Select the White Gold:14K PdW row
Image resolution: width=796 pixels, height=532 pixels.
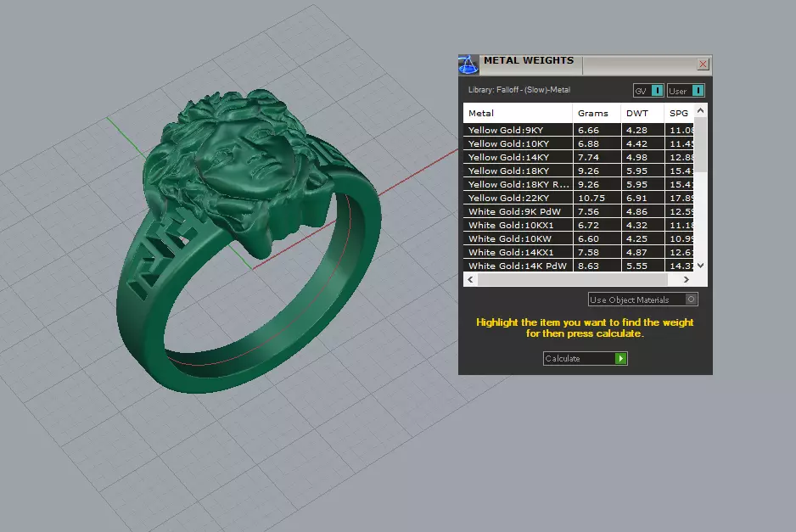pyautogui.click(x=578, y=266)
